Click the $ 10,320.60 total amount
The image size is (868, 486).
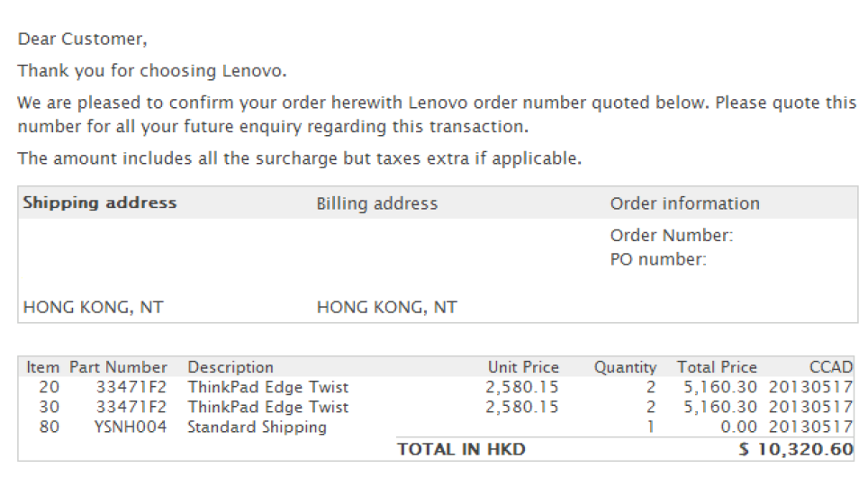coord(795,449)
